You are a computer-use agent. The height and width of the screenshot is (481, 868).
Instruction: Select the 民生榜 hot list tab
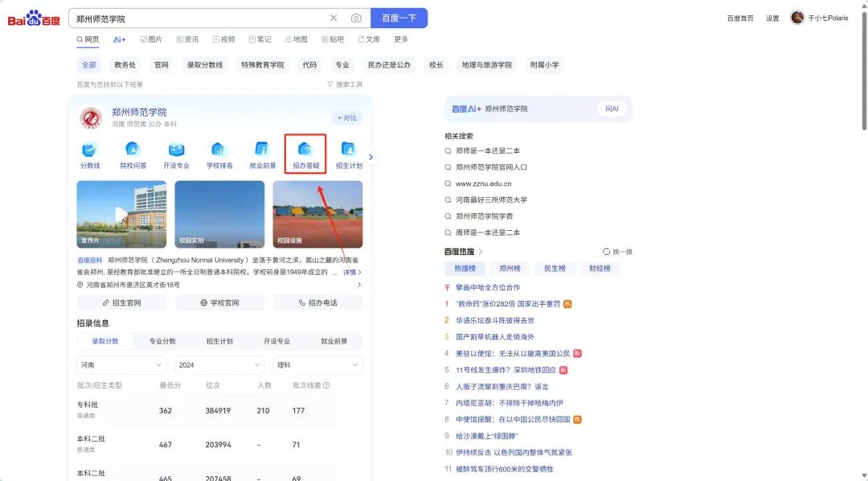pos(555,268)
